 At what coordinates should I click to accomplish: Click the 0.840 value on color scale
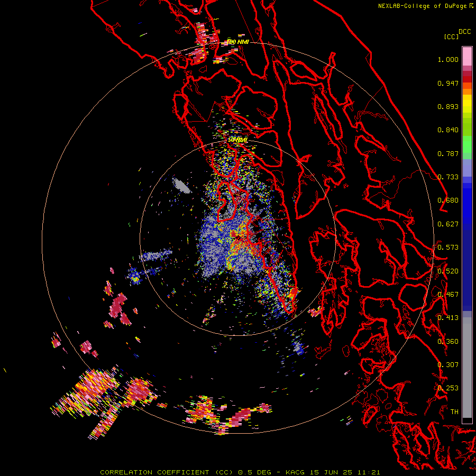(448, 130)
